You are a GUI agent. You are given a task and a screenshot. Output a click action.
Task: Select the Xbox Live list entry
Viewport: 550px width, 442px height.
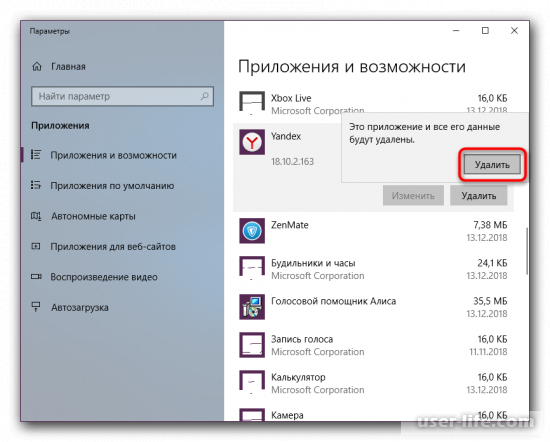(374, 104)
